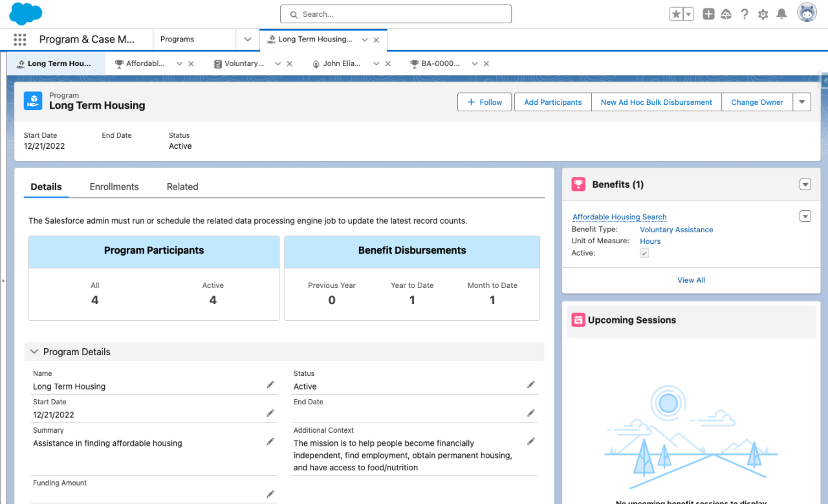Image resolution: width=828 pixels, height=504 pixels.
Task: Edit the Summary field pencil icon
Action: (x=270, y=442)
